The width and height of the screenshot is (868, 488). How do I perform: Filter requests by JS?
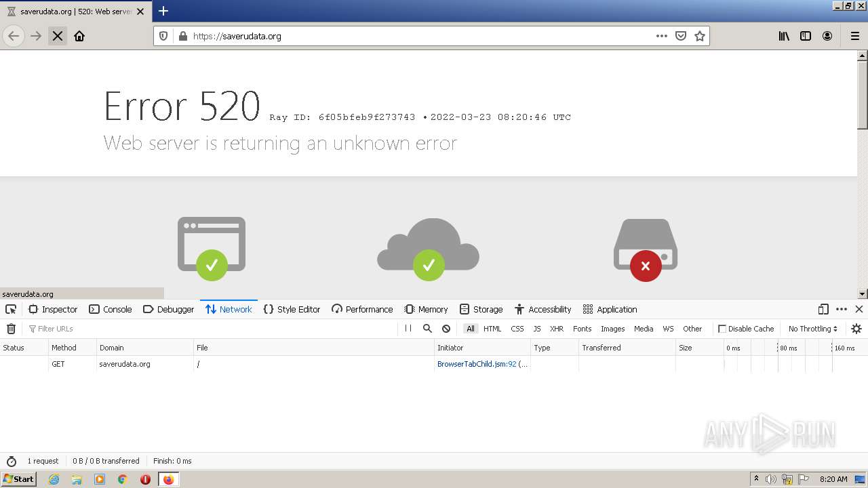coord(537,329)
